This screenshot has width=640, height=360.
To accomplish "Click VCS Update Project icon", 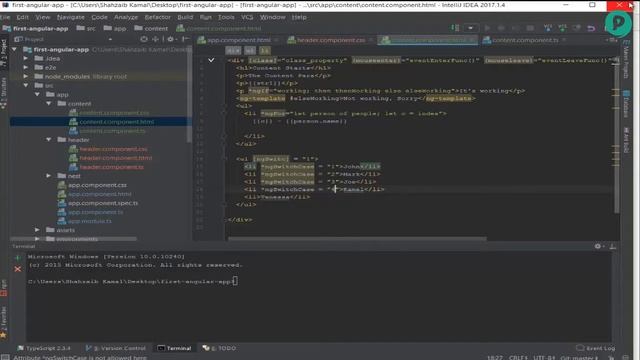I will tap(548, 28).
